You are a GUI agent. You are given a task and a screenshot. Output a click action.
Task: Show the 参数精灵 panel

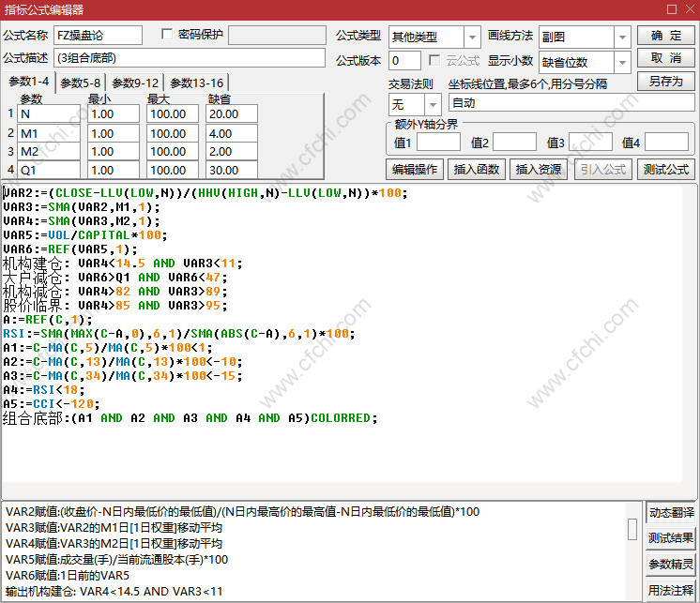pyautogui.click(x=671, y=565)
